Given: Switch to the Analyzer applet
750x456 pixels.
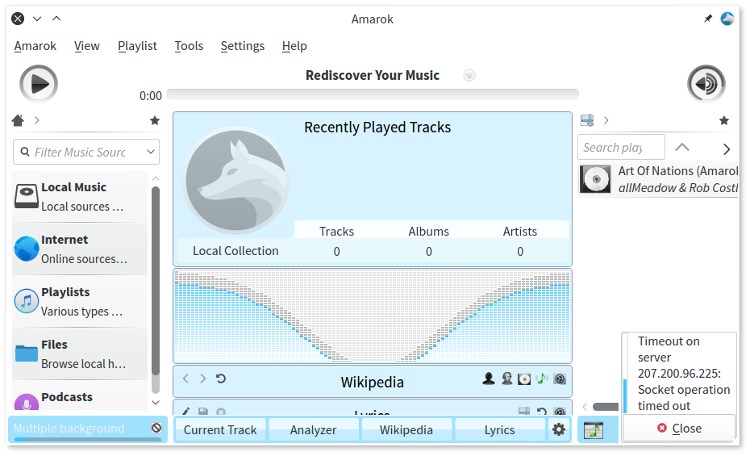Looking at the screenshot, I should tap(313, 430).
